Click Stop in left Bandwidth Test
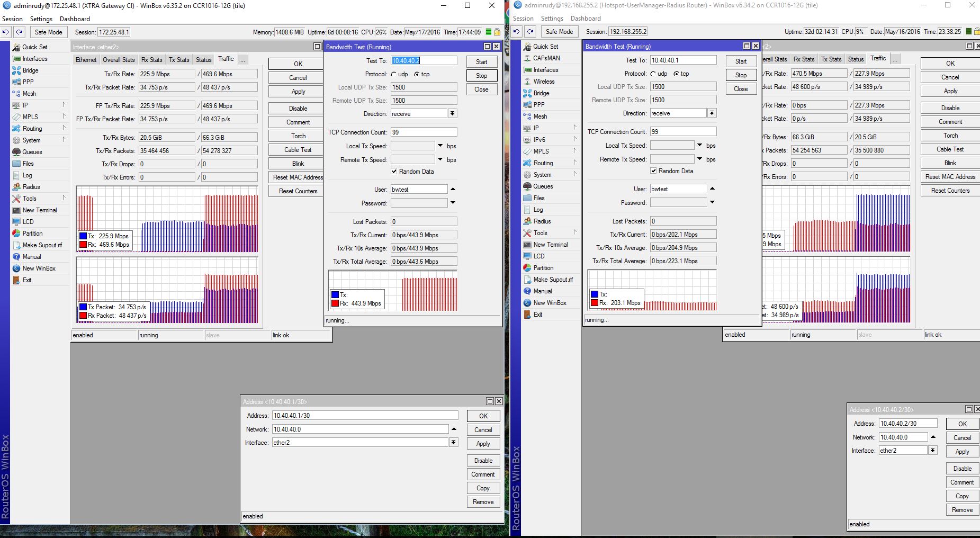The image size is (980, 538). (481, 76)
